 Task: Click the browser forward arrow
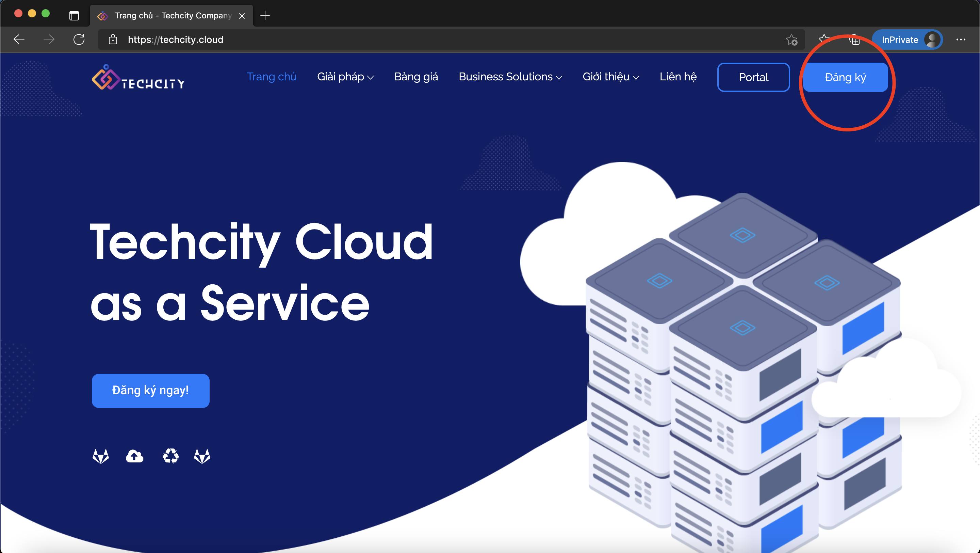tap(49, 39)
